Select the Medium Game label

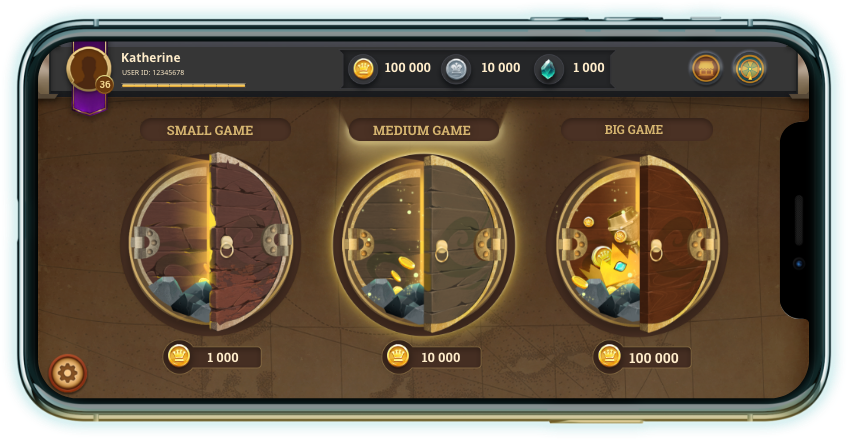[x=422, y=130]
